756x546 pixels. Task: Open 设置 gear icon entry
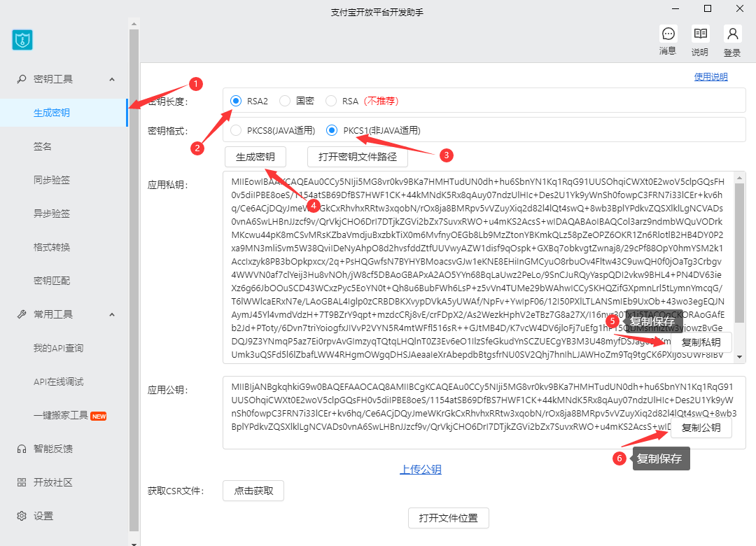pos(22,516)
